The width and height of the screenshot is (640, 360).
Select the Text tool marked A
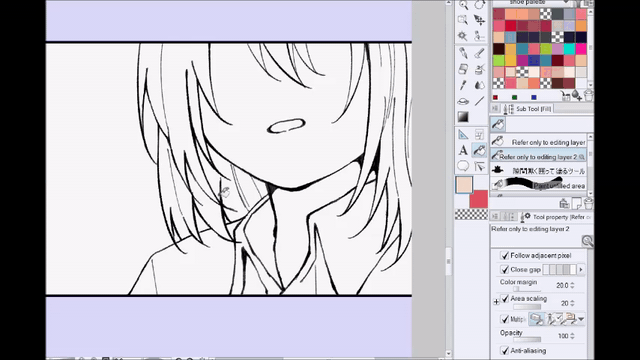[x=463, y=150]
